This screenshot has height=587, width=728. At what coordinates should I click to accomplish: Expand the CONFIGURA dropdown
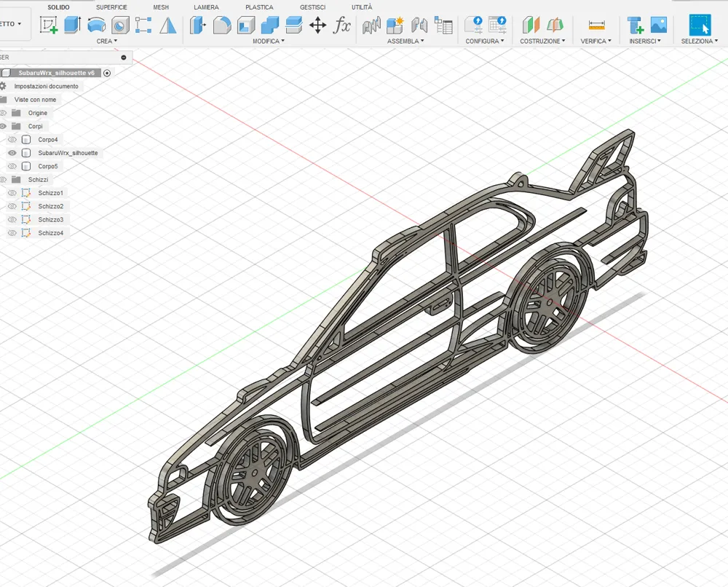coord(485,41)
